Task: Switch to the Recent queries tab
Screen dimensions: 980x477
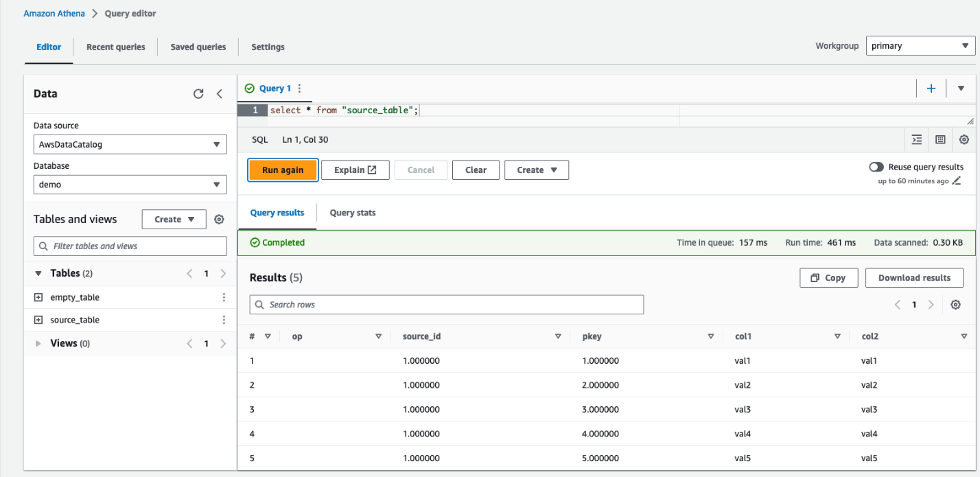Action: coord(115,47)
